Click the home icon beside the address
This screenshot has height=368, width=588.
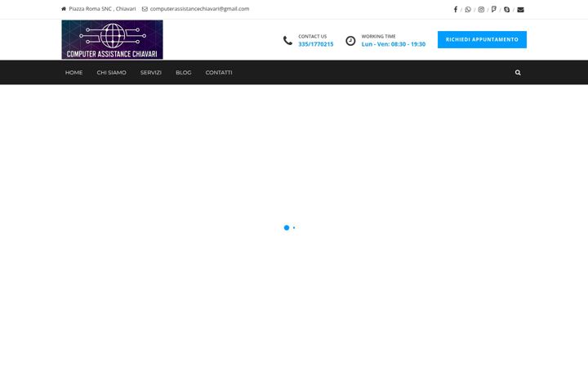point(64,9)
